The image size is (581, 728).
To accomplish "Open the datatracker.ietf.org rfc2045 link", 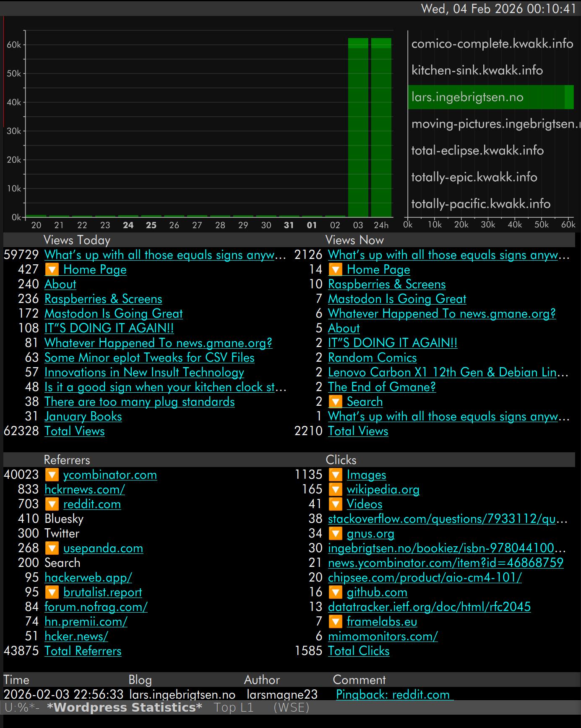I will click(429, 607).
